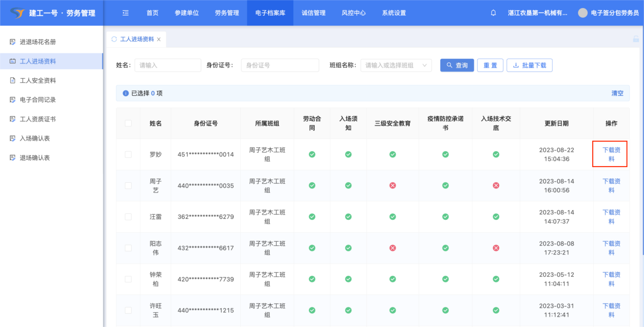Screen dimensions: 644x327
Task: Click the 身份证号 input field
Action: click(280, 66)
